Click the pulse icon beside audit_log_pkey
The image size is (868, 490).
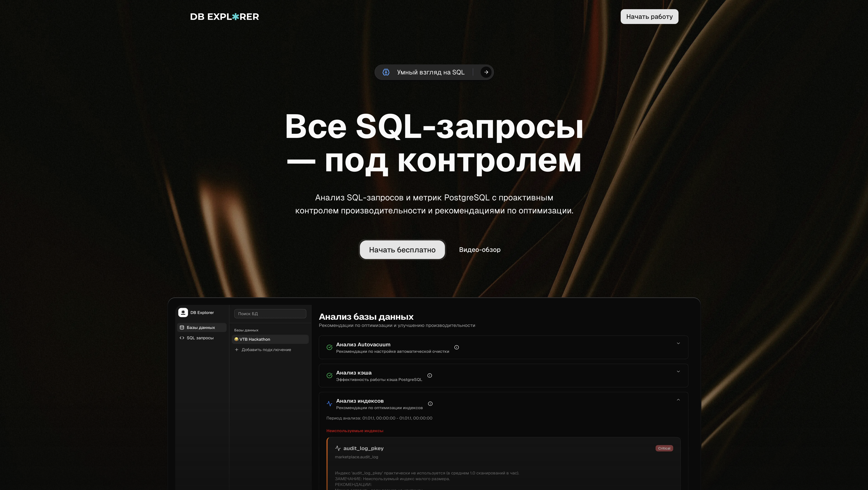pyautogui.click(x=338, y=448)
